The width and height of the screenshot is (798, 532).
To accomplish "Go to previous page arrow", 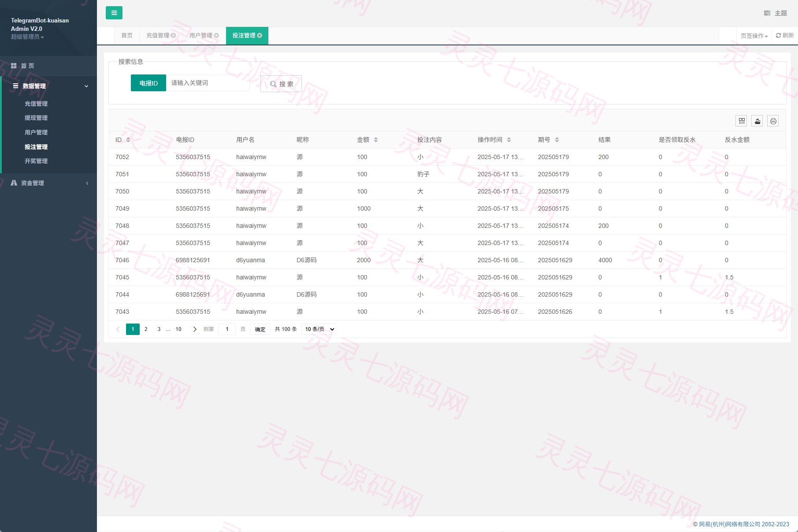I will point(118,329).
